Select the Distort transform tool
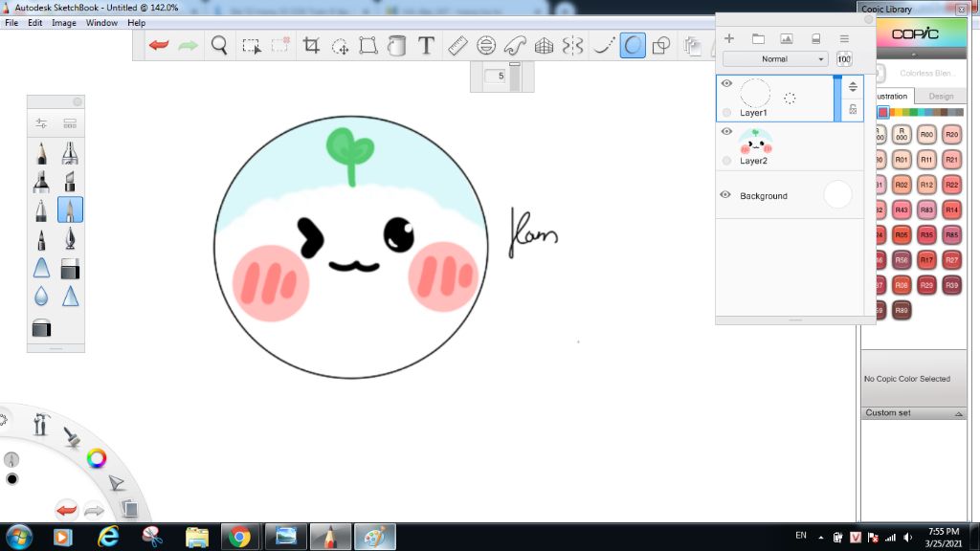 pyautogui.click(x=368, y=45)
